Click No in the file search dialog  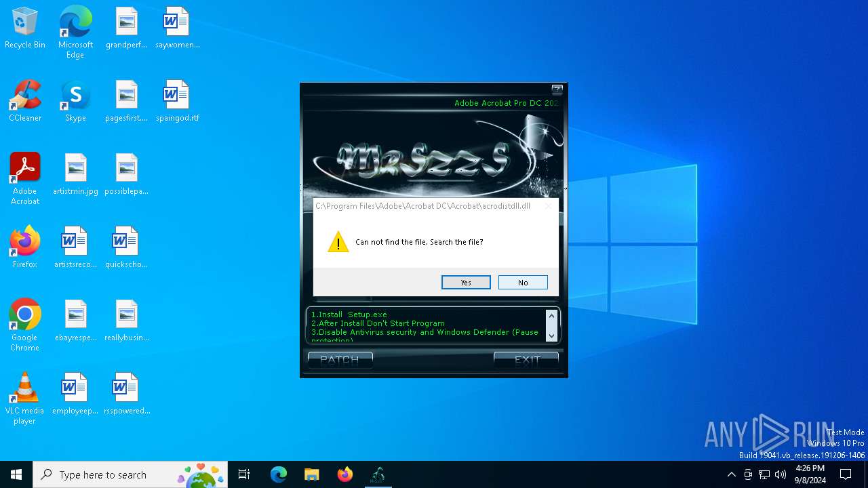pyautogui.click(x=523, y=283)
